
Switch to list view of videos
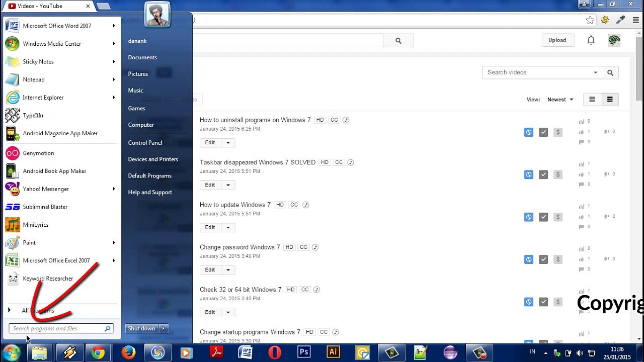pos(610,100)
